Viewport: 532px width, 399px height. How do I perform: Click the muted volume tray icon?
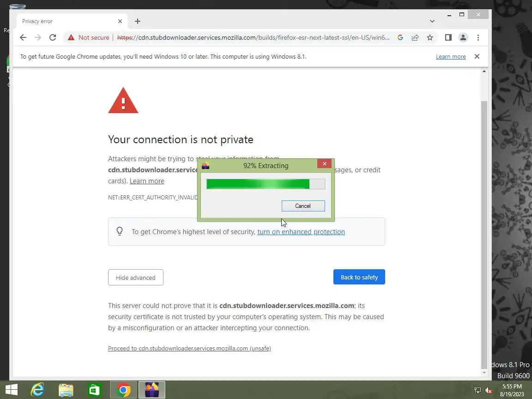pyautogui.click(x=489, y=390)
